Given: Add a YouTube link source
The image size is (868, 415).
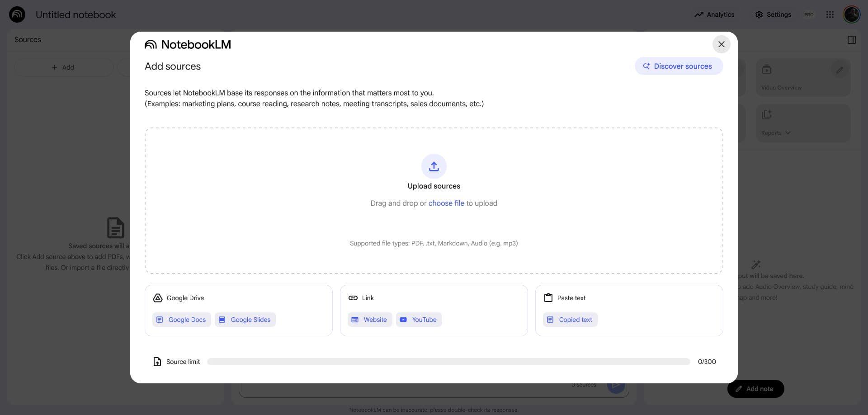Looking at the screenshot, I should 419,320.
